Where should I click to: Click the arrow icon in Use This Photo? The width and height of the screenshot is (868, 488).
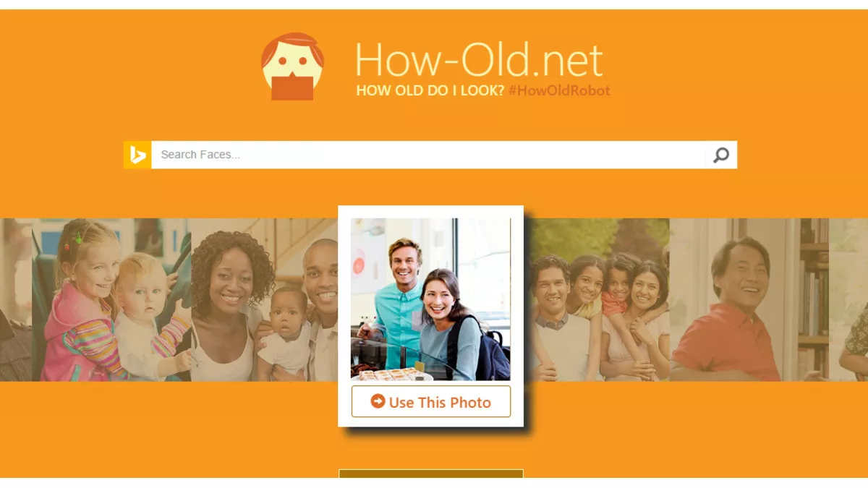coord(378,401)
